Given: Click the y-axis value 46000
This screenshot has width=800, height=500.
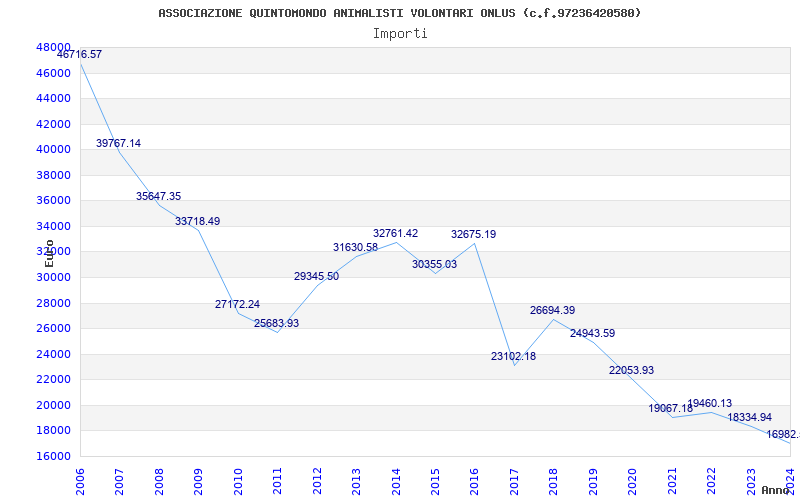Looking at the screenshot, I should (53, 73).
